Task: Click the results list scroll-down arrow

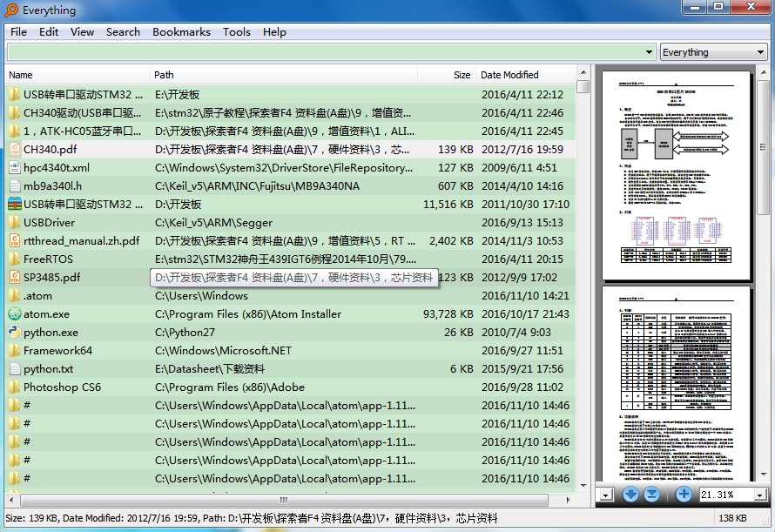Action: (583, 486)
